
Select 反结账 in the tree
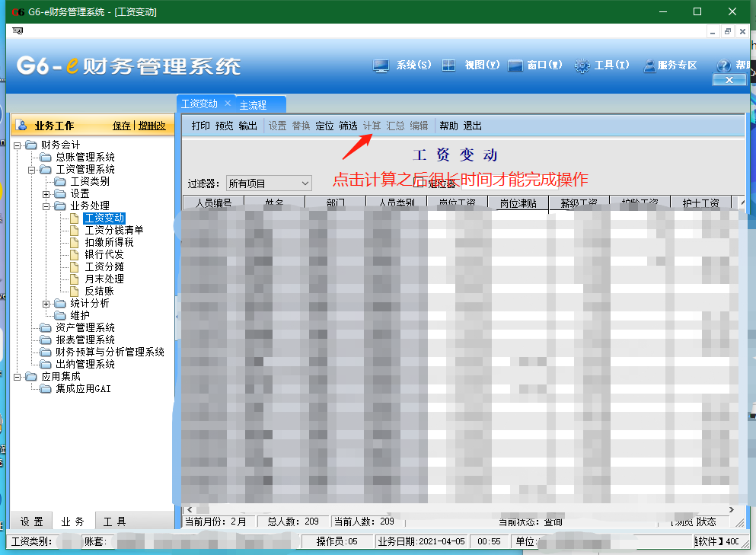click(99, 292)
